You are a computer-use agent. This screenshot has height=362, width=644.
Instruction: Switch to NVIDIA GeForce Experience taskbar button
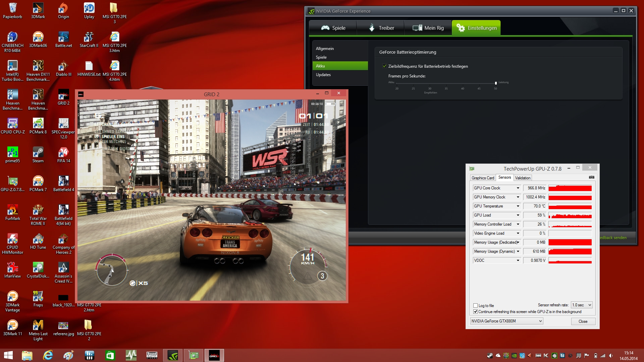173,355
